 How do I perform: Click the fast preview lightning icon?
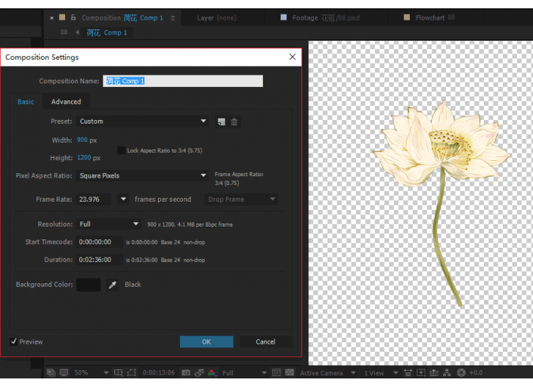point(421,372)
